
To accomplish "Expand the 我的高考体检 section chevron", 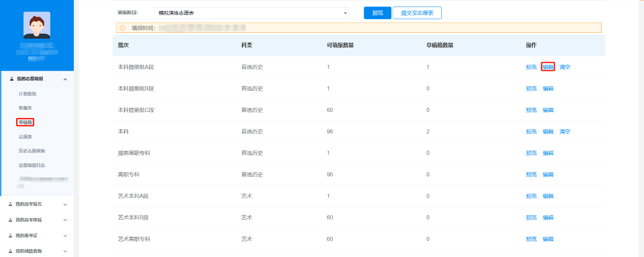I will 65,220.
